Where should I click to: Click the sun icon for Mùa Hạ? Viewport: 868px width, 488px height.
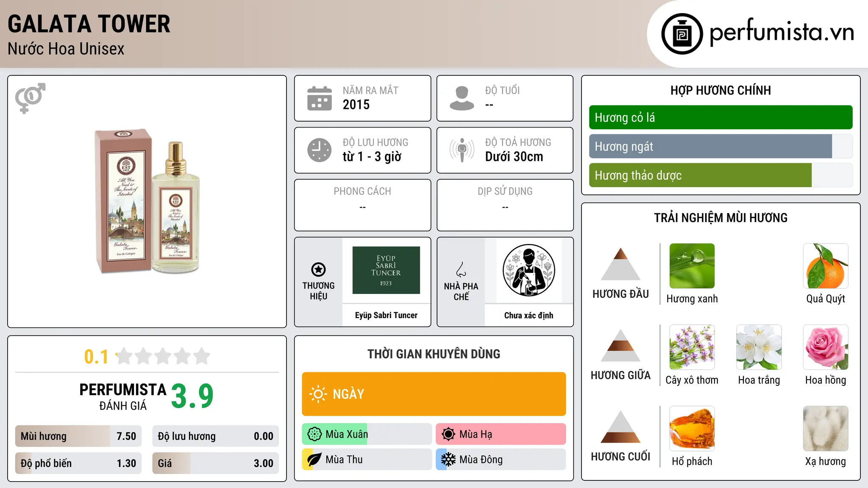[448, 434]
